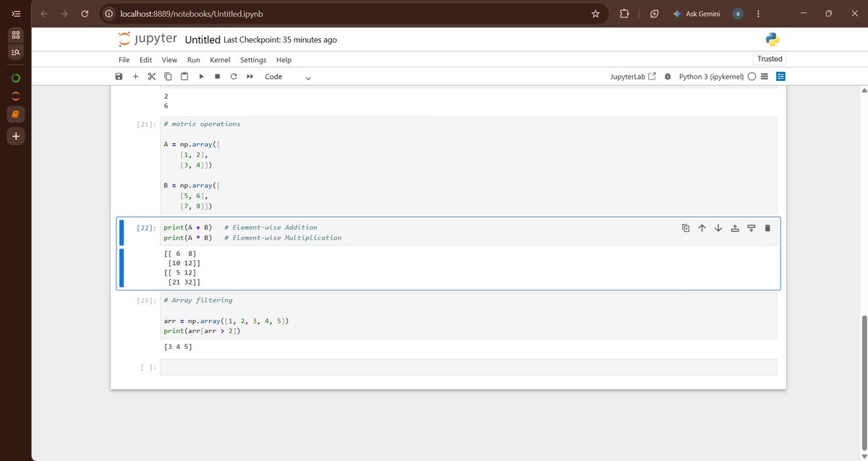Image resolution: width=868 pixels, height=461 pixels.
Task: Click the Jupyter logo
Action: [x=147, y=39]
